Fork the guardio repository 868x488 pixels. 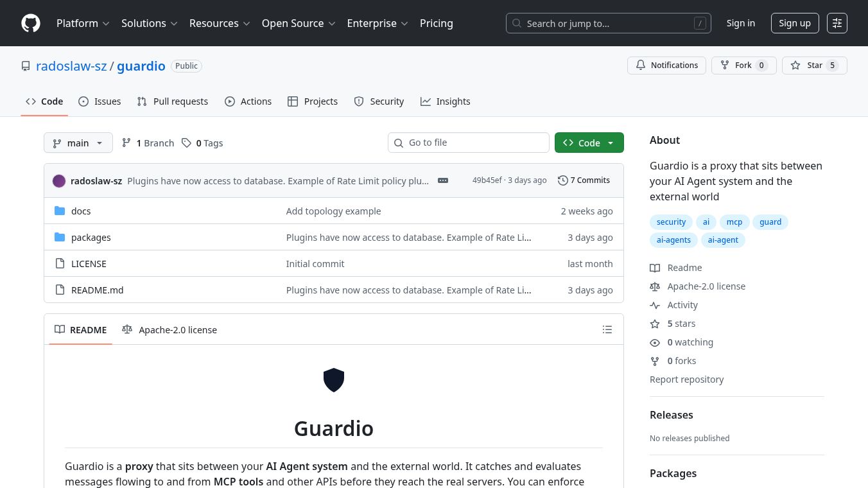[x=743, y=65]
